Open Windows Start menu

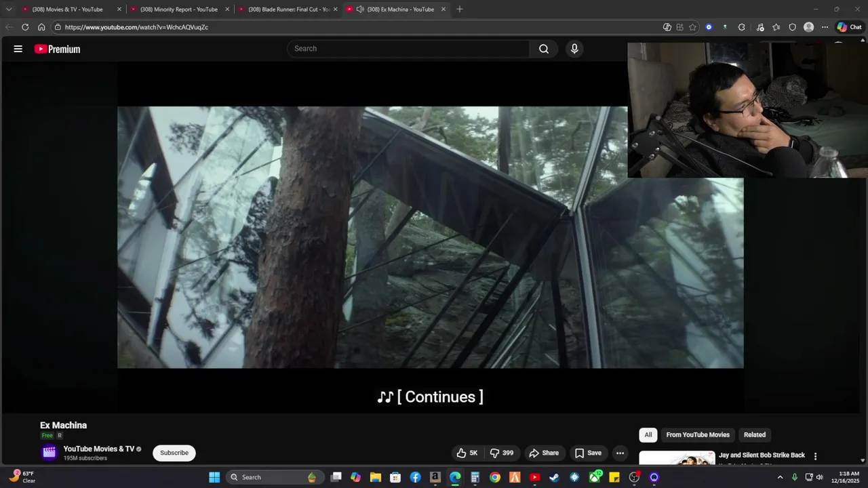click(214, 477)
